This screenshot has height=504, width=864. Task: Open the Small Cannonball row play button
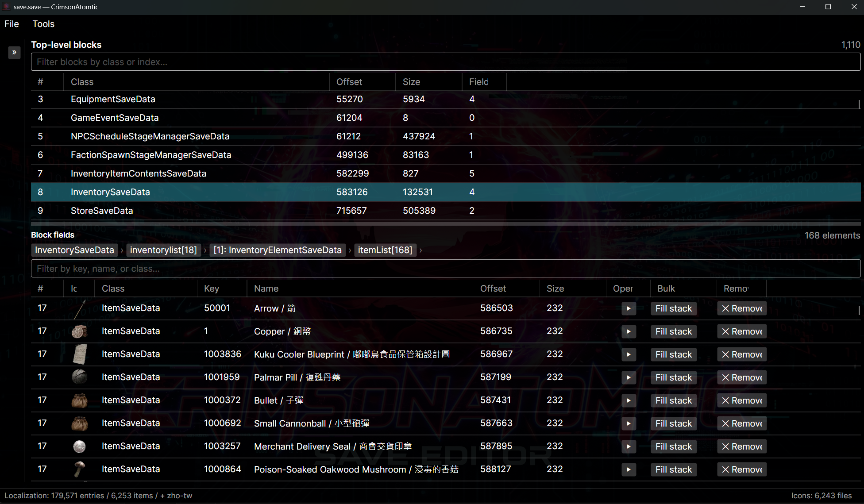point(629,423)
